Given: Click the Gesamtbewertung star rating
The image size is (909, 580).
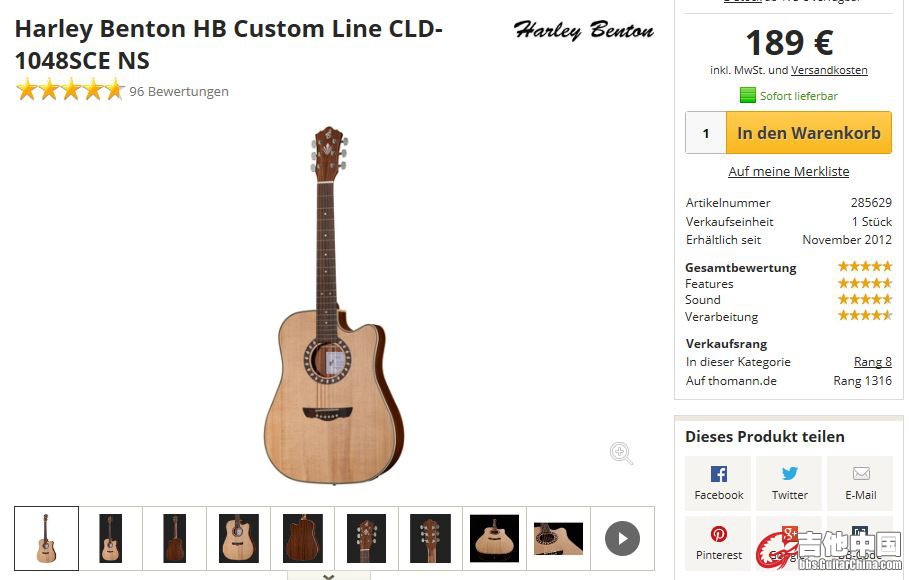Looking at the screenshot, I should point(864,267).
